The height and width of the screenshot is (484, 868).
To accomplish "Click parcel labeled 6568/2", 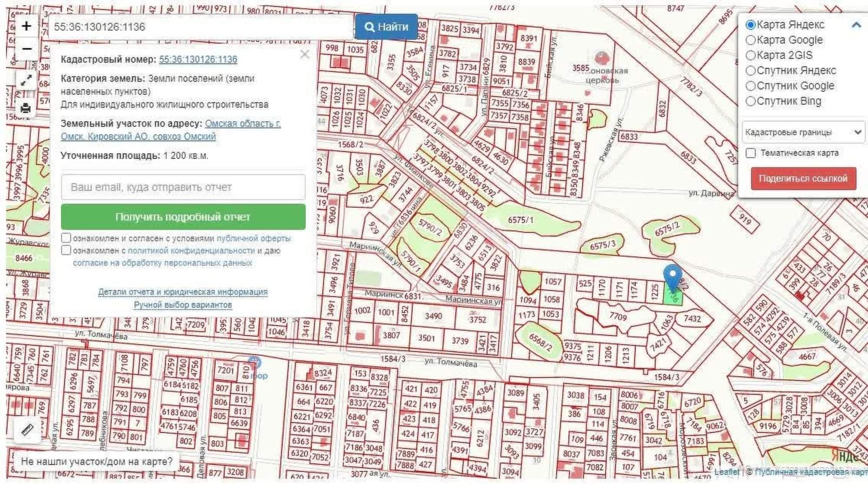I will (540, 342).
